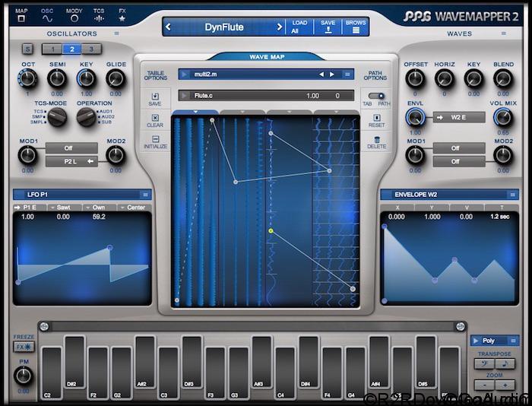532x406 pixels.
Task: Transpose up with the treble note button
Action: tap(505, 363)
